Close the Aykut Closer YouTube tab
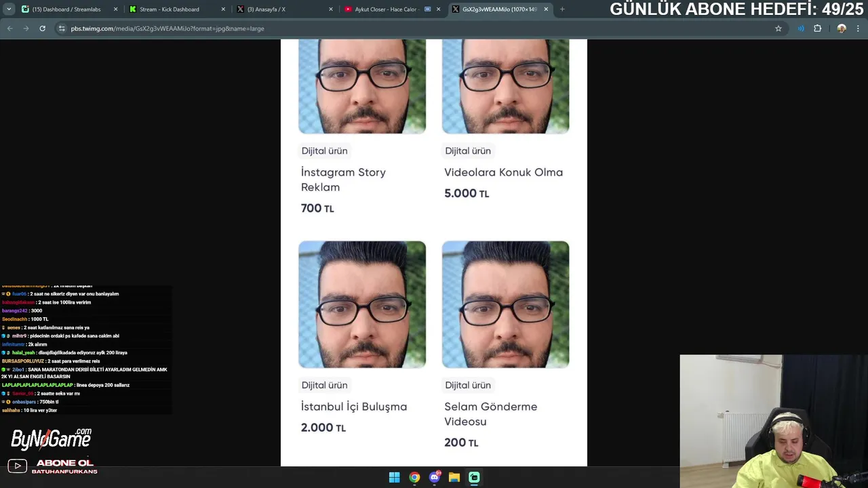 pos(438,9)
